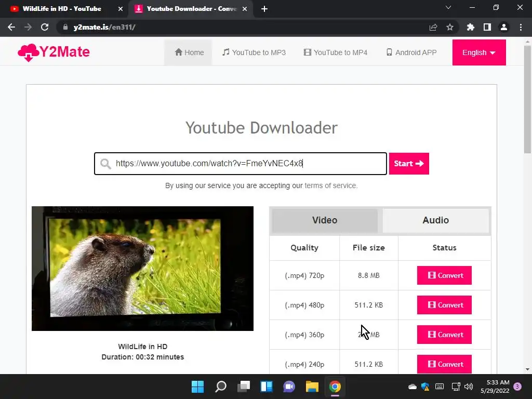Screen dimensions: 532x399
Task: Expand the English language dropdown
Action: coord(478,52)
